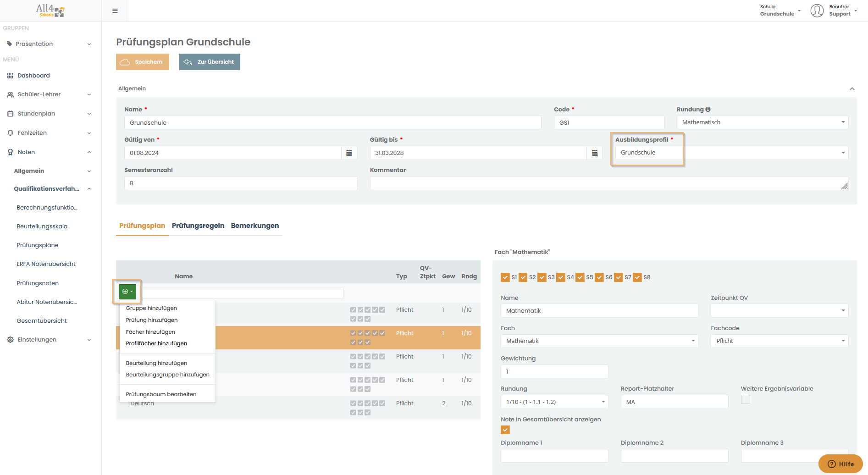Click the Fehlzeiten bell icon

point(10,133)
